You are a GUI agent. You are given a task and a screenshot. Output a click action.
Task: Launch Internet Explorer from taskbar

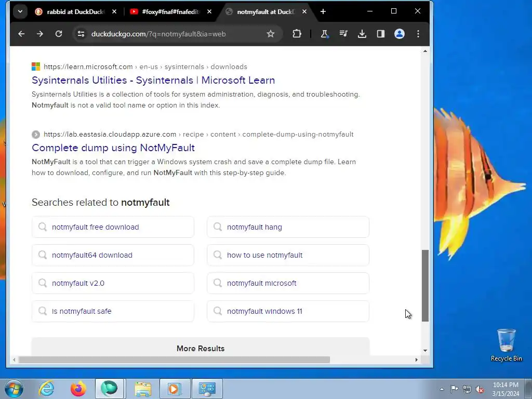(46, 389)
